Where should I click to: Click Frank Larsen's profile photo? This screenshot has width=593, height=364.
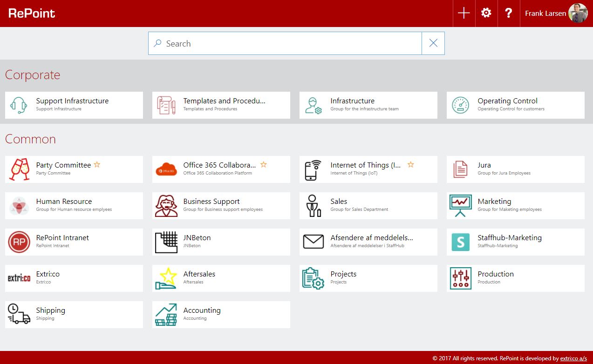(x=578, y=13)
